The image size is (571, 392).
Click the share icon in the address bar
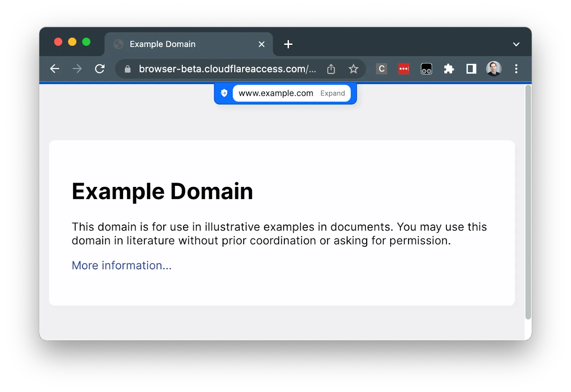[331, 69]
